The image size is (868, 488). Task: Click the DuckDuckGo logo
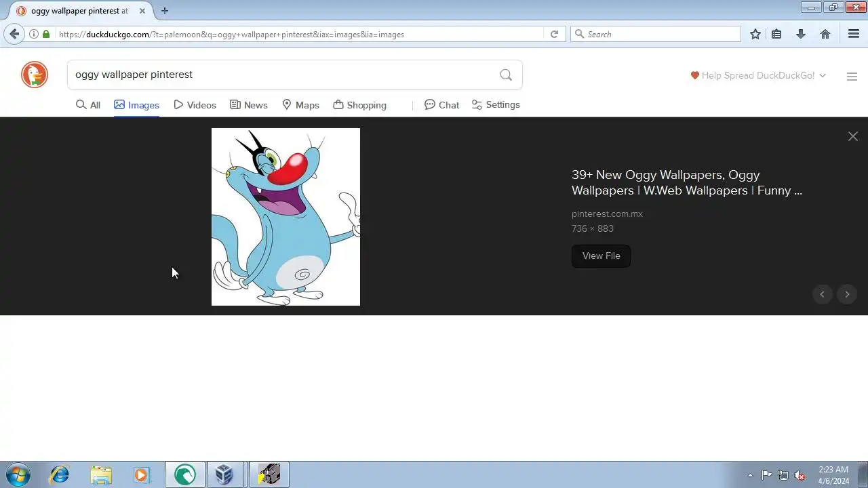(35, 75)
